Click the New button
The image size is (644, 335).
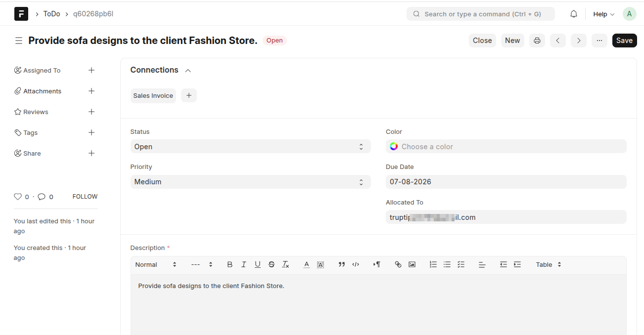(x=512, y=41)
